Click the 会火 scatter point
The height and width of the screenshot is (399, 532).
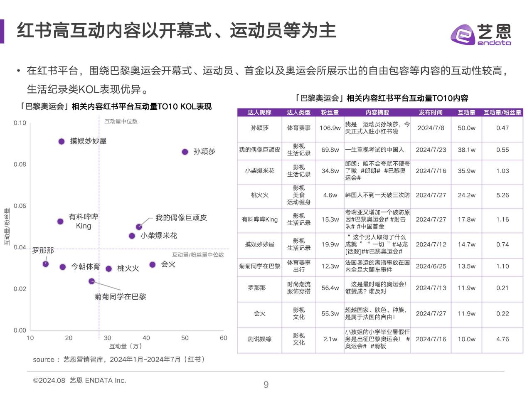click(153, 264)
